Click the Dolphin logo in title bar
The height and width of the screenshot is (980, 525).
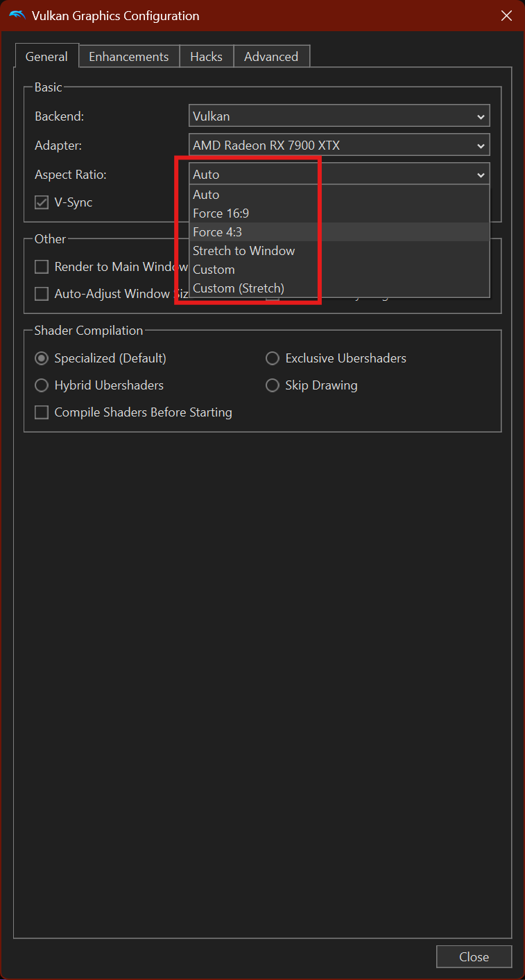tap(17, 15)
